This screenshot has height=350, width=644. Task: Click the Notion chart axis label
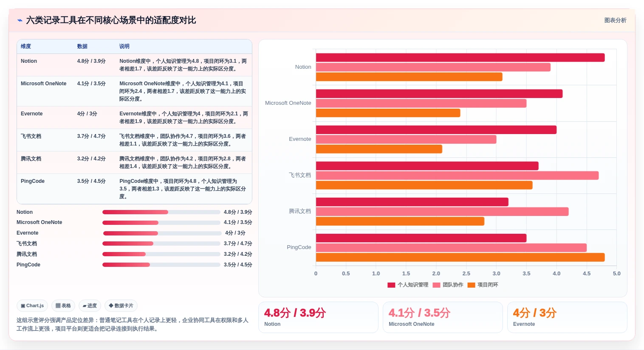(x=303, y=67)
